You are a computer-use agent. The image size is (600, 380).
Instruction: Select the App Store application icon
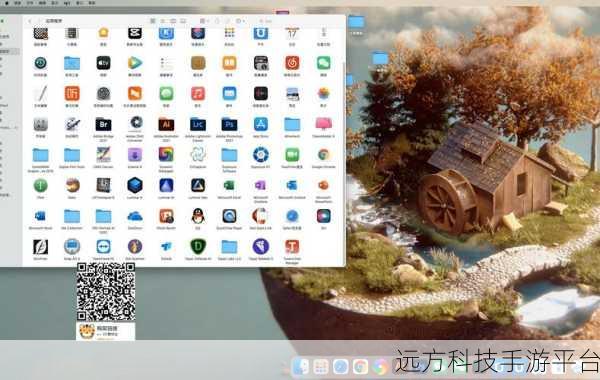point(261,124)
